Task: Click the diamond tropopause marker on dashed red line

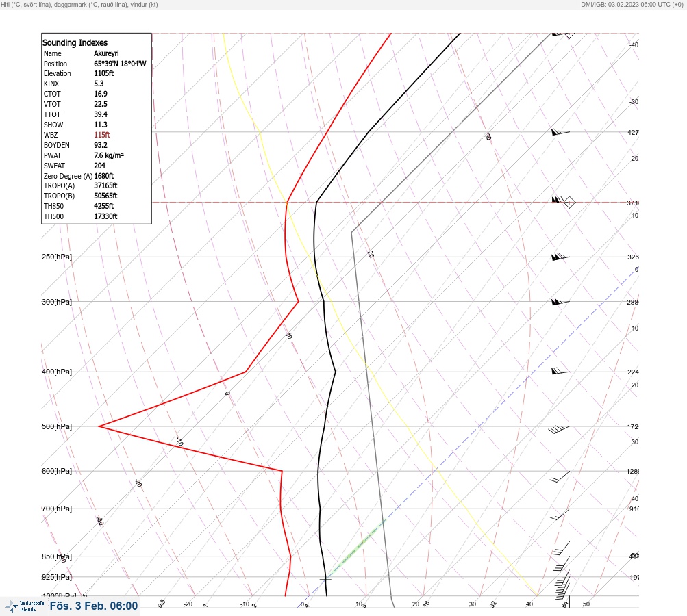Action: 569,203
